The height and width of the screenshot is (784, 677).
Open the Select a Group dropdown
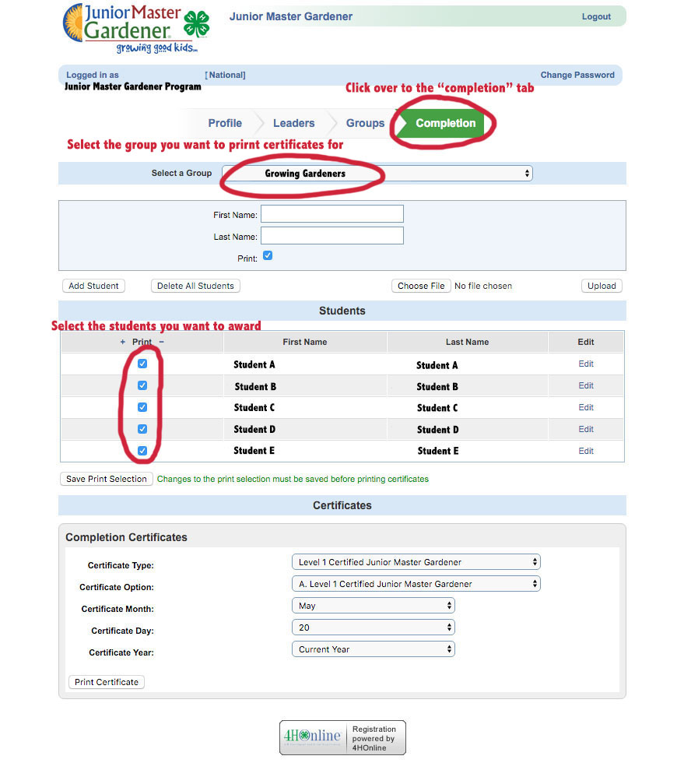377,174
